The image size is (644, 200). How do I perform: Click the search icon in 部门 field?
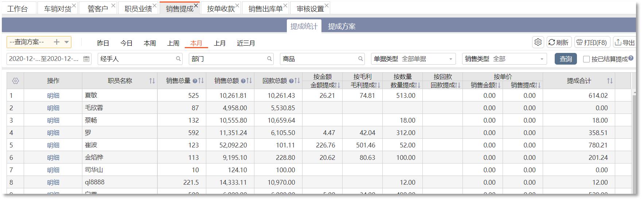[x=269, y=59]
